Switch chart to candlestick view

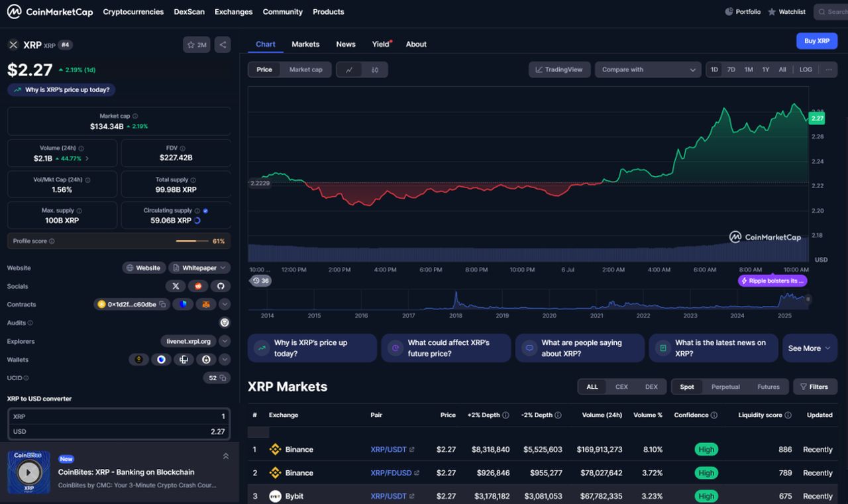[x=374, y=70]
